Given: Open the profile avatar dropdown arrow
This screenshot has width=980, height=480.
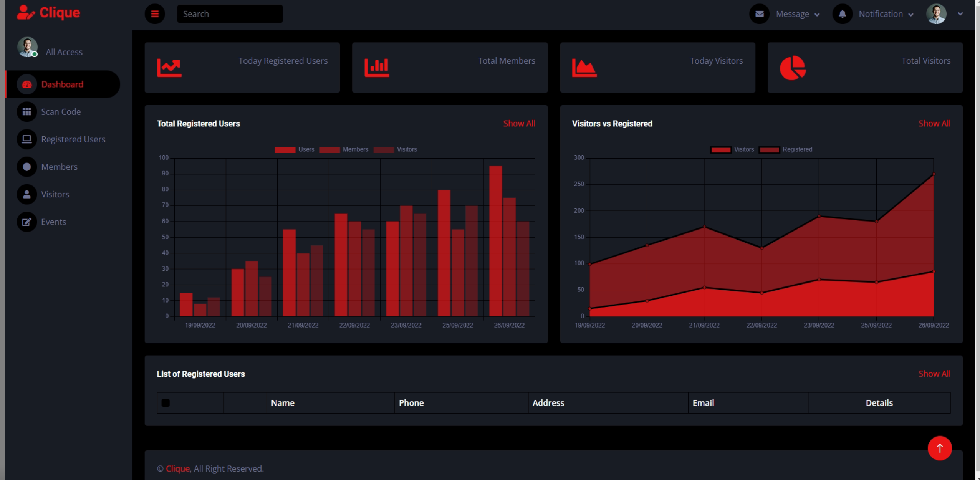Looking at the screenshot, I should point(960,14).
